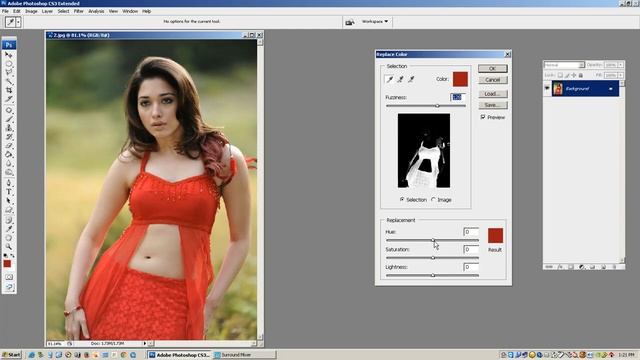Open the Image menu

click(31, 11)
